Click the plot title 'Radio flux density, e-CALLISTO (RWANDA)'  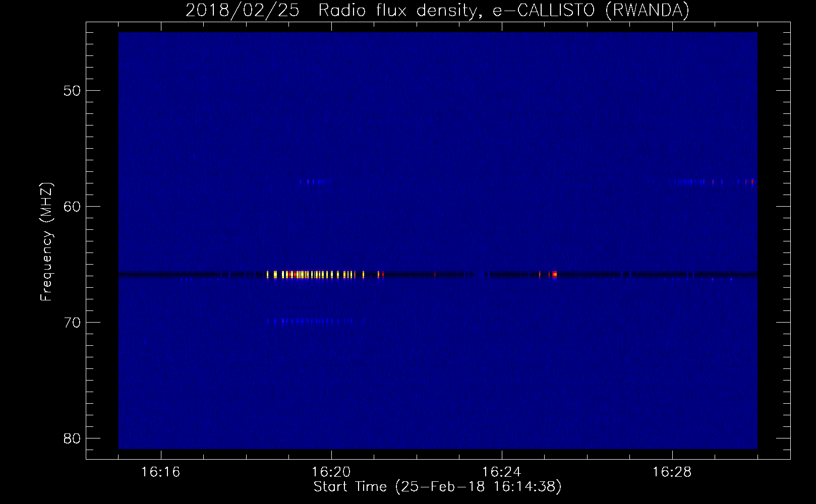(504, 10)
